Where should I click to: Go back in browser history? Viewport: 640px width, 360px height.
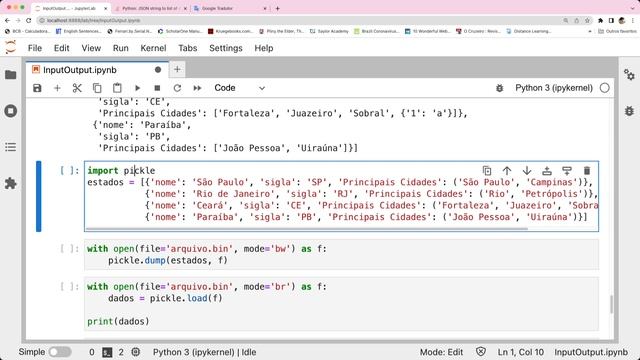(7, 20)
